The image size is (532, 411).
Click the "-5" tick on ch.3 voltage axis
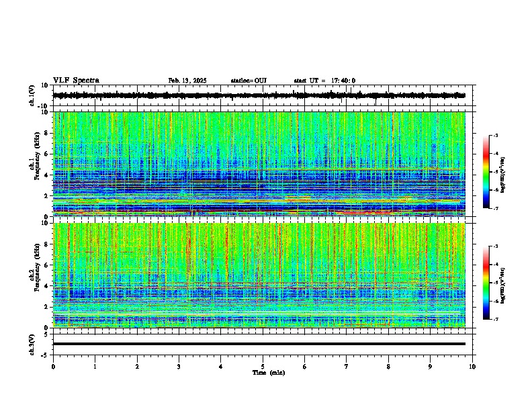pos(46,355)
